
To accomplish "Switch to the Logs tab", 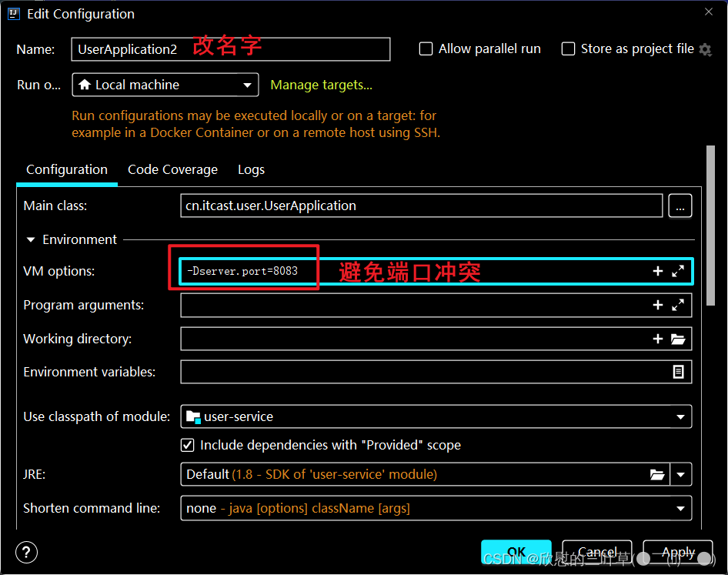I will point(251,169).
